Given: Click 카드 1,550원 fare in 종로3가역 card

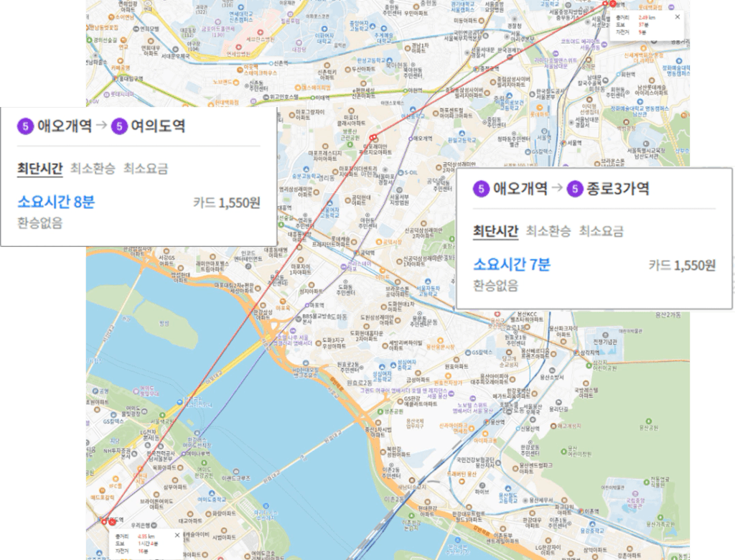Looking at the screenshot, I should [683, 265].
